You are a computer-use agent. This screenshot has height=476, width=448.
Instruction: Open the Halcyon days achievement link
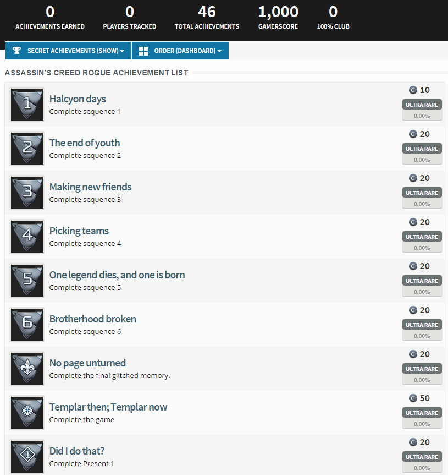pyautogui.click(x=78, y=99)
